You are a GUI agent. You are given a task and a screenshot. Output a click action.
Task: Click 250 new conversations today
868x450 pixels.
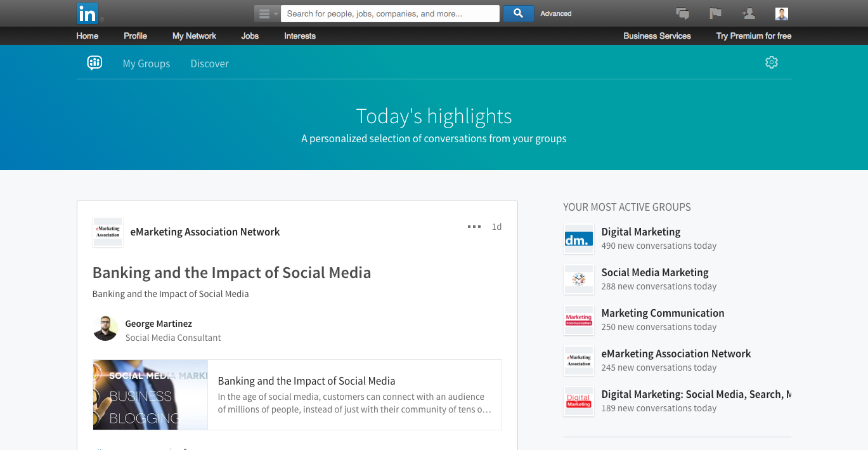click(659, 327)
